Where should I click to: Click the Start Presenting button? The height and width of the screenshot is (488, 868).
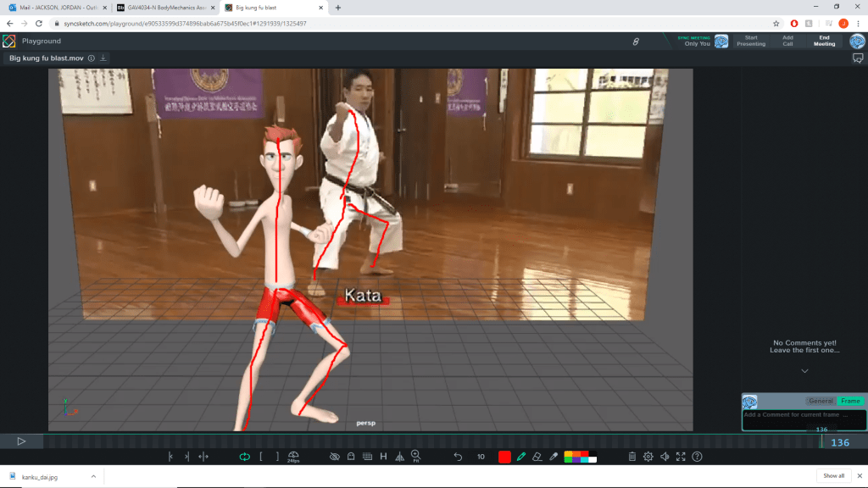pyautogui.click(x=751, y=41)
